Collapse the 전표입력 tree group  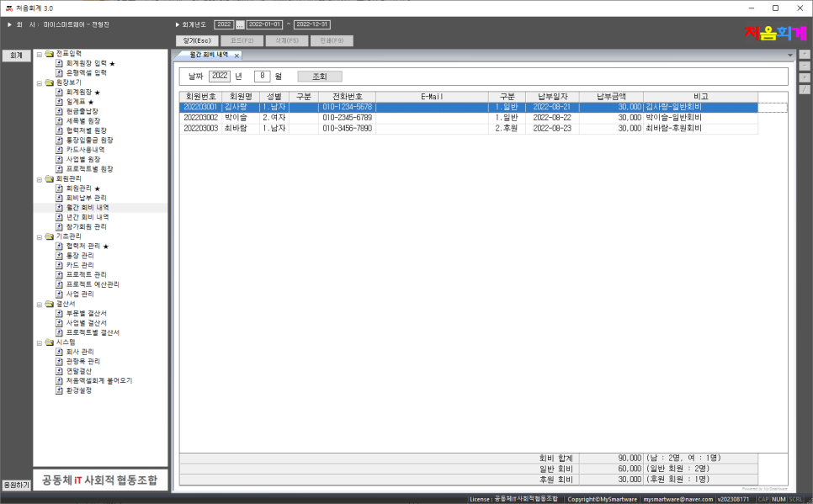click(39, 54)
